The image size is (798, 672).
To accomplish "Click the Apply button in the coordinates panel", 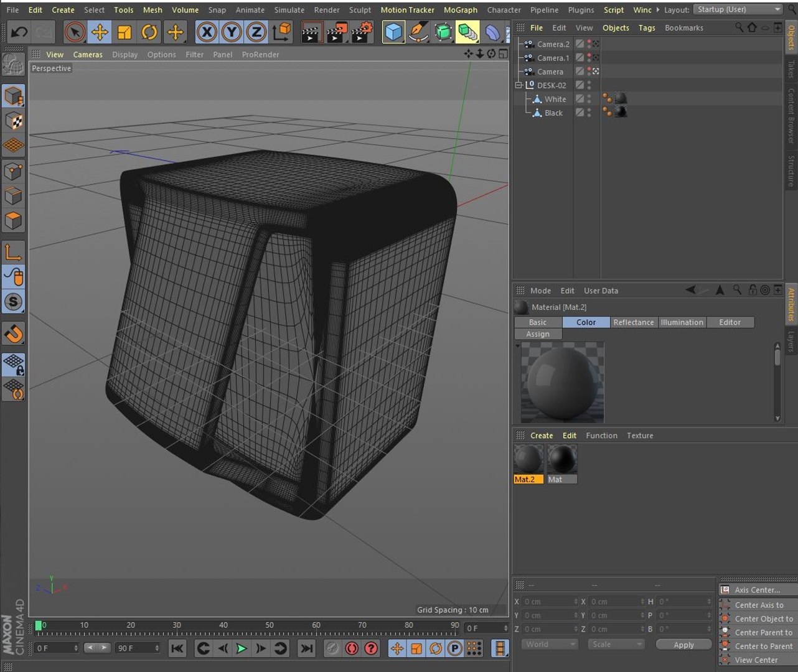I will [683, 645].
